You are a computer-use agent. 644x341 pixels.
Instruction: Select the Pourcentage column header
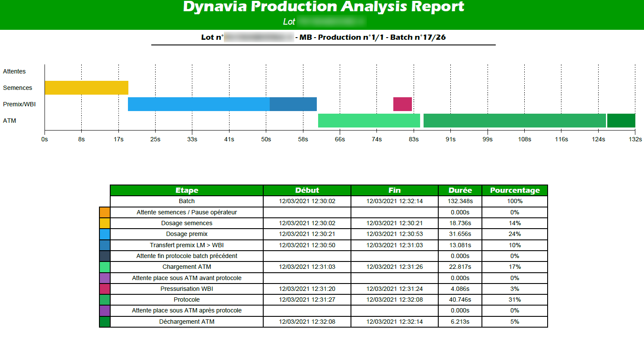pyautogui.click(x=514, y=190)
